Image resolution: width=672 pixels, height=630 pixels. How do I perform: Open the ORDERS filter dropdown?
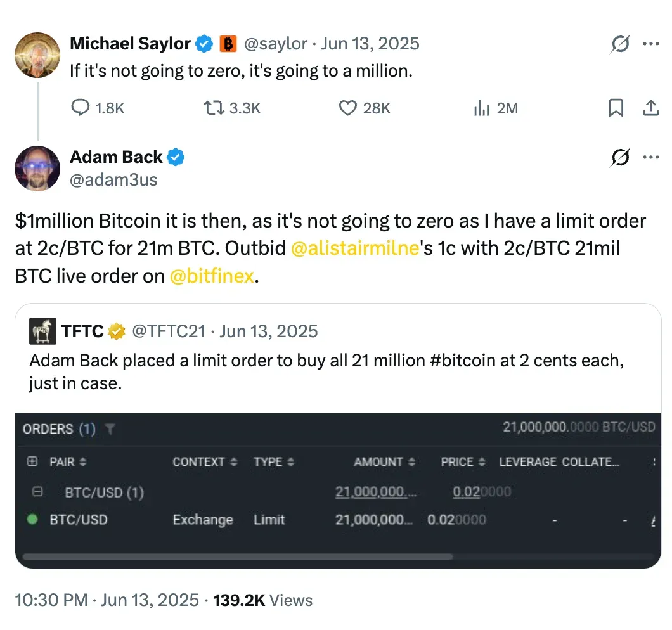[111, 428]
